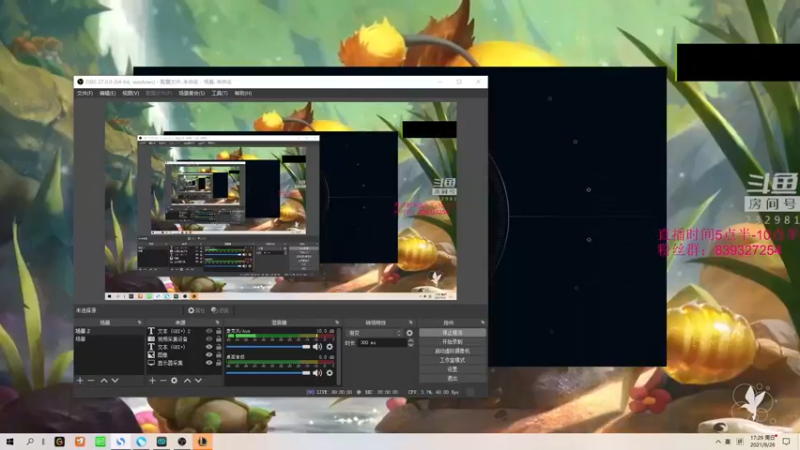The width and height of the screenshot is (800, 450).
Task: Click the 停止推流 button
Action: pos(452,333)
